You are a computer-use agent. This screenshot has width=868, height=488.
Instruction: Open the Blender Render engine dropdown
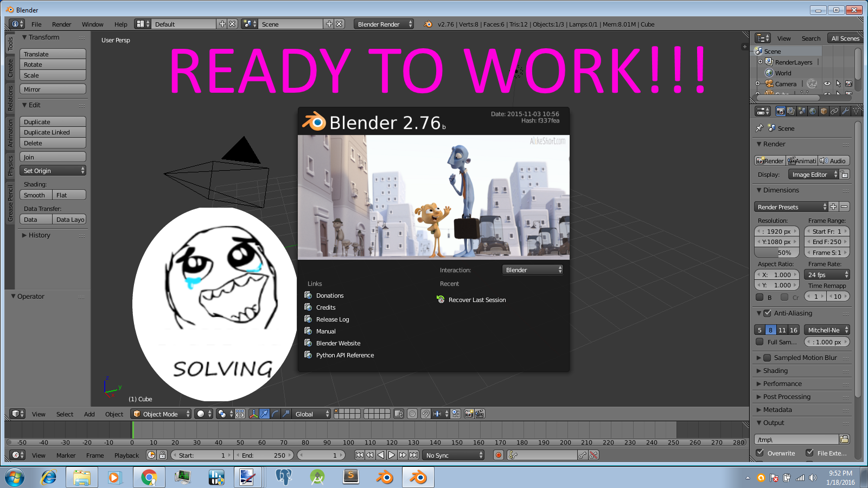pyautogui.click(x=384, y=24)
